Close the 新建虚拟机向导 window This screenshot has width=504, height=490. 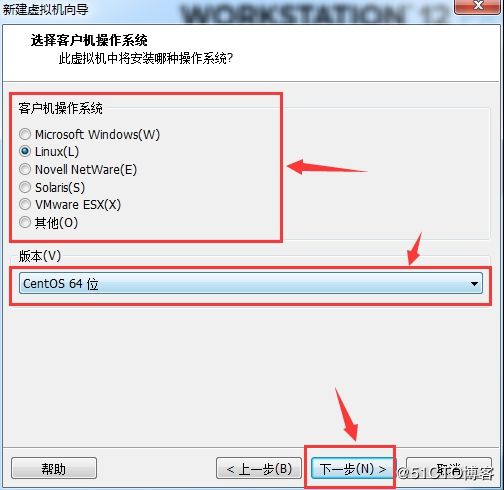tap(479, 6)
